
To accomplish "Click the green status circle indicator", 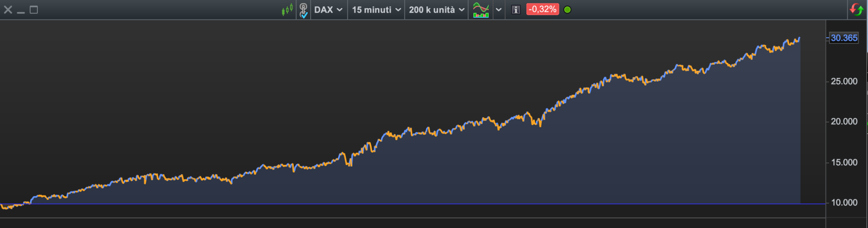I will [568, 10].
